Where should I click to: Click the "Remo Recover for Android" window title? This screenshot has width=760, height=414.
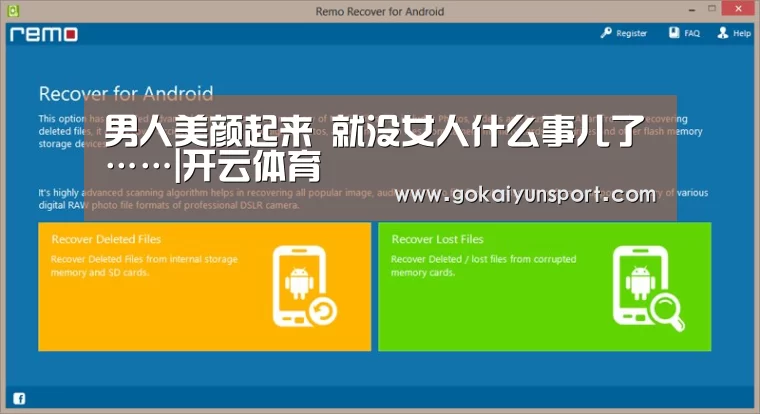380,11
